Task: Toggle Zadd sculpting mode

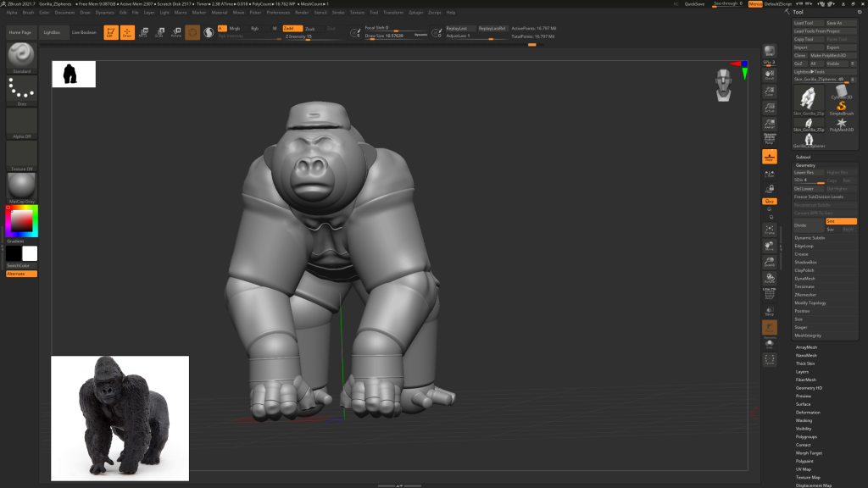Action: click(292, 28)
